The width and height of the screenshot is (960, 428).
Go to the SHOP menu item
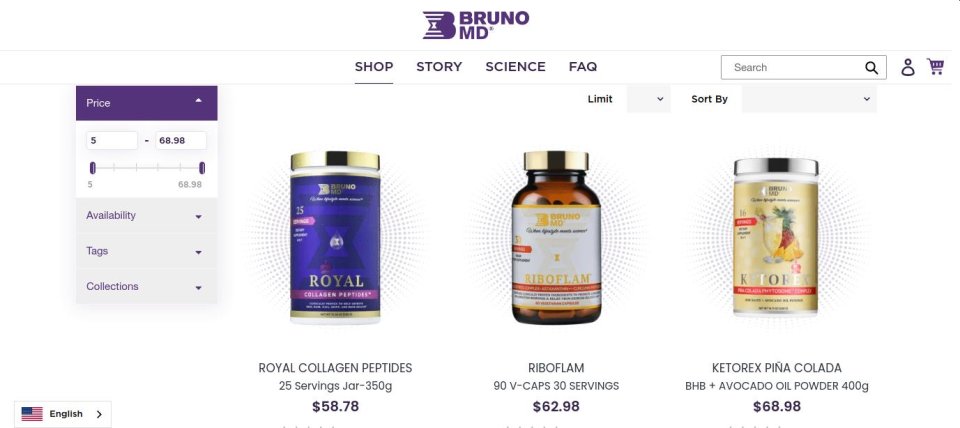374,67
